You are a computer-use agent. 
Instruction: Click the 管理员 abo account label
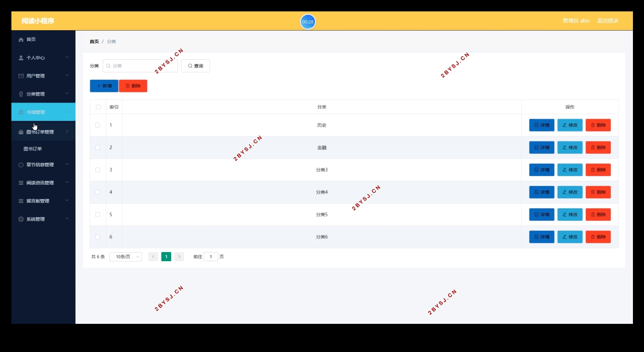tap(576, 21)
